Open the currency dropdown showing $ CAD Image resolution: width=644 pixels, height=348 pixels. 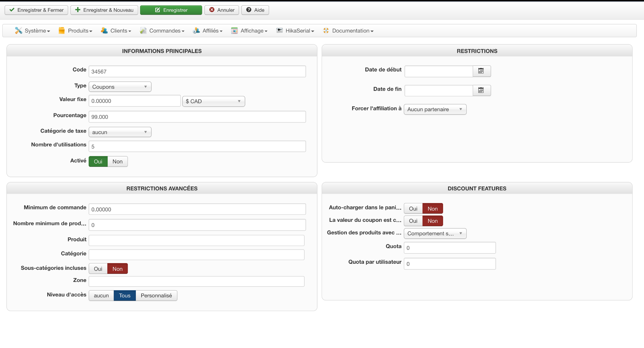(214, 101)
